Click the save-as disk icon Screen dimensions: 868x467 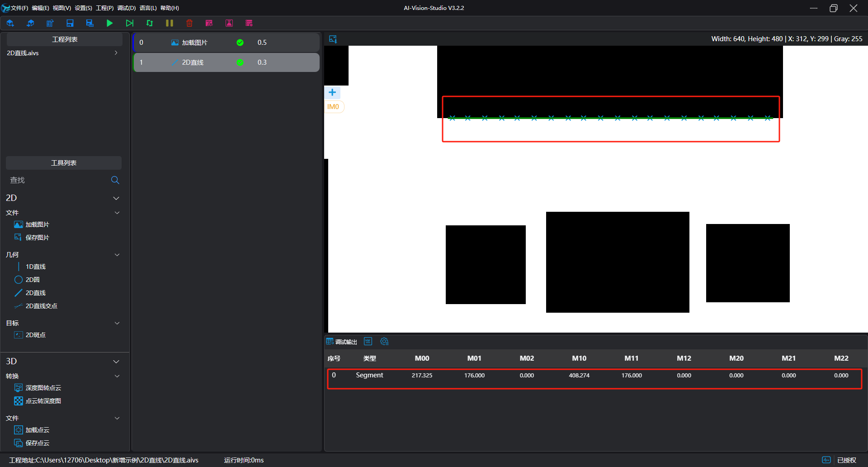click(90, 23)
